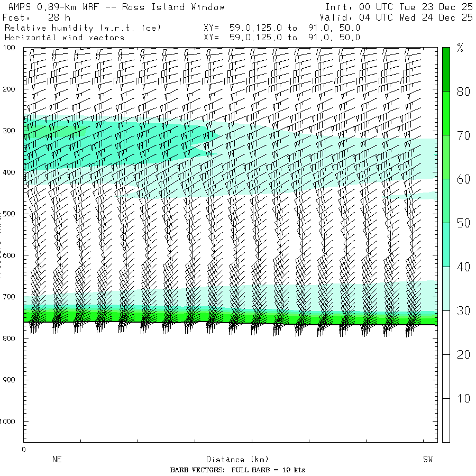Click the pale 30–40 colorbar segment
The height and width of the screenshot is (476, 476).
[446, 288]
